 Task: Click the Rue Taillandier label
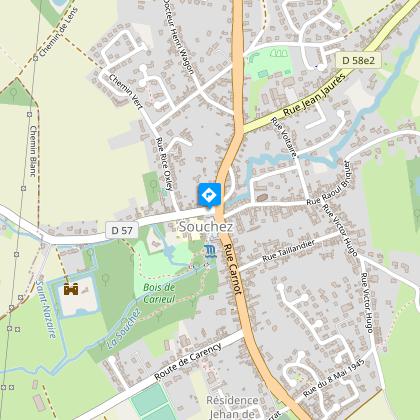289,251
